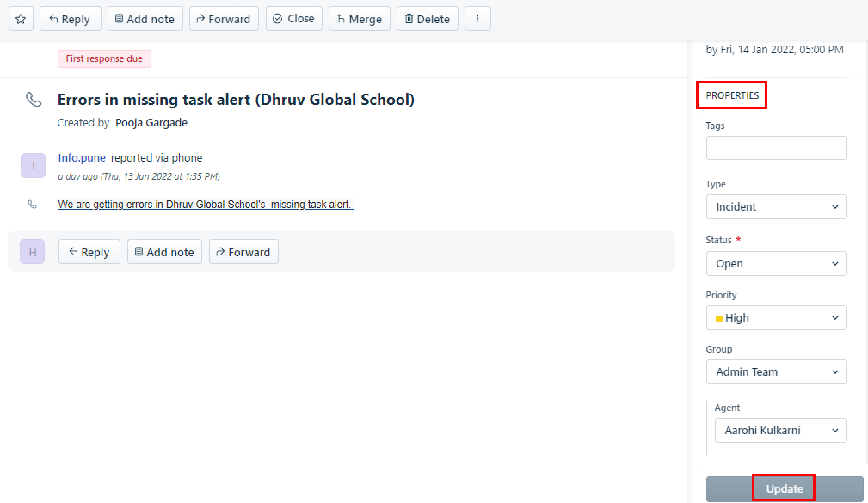Click the small phone icon beside message
The width and height of the screenshot is (868, 503).
[x=33, y=205]
